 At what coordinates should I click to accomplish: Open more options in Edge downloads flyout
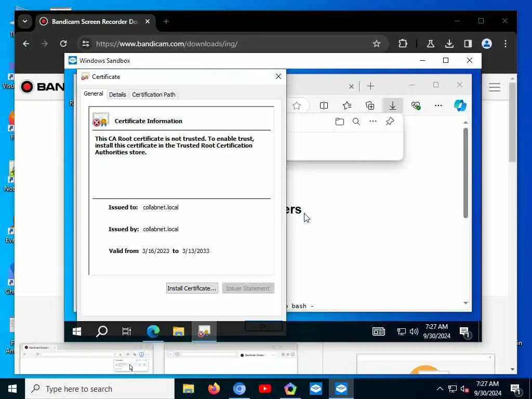[373, 122]
